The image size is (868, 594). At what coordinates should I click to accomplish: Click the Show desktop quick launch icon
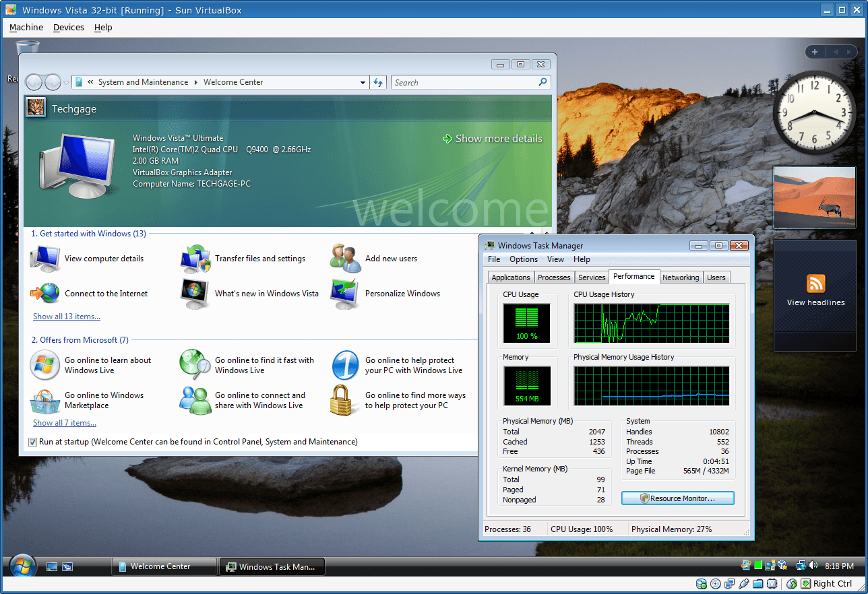[x=52, y=566]
